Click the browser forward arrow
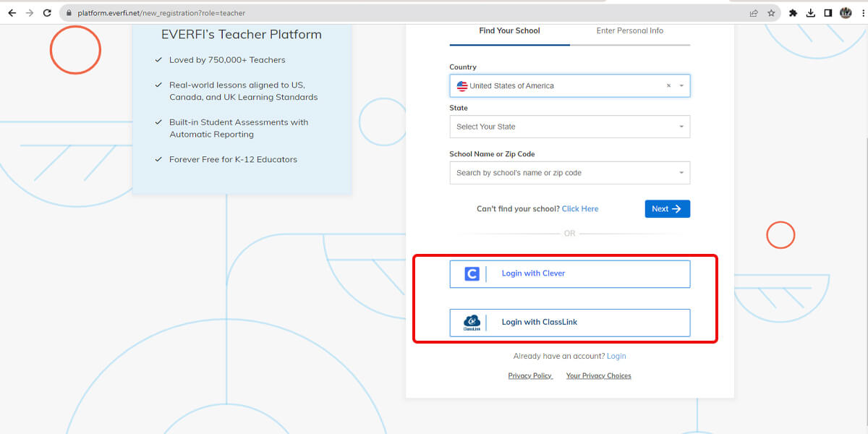Screen dimensions: 868x434 [30, 13]
